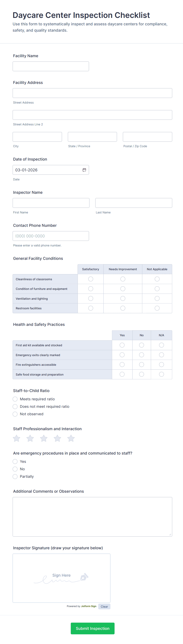
Task: Choose Partially for emergency procedures
Action: (15, 477)
